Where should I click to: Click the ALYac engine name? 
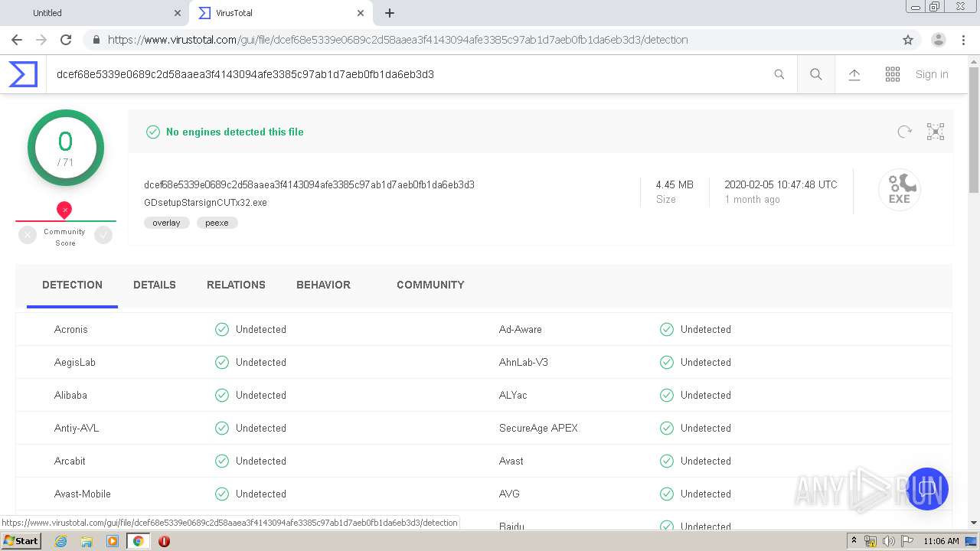pos(513,395)
